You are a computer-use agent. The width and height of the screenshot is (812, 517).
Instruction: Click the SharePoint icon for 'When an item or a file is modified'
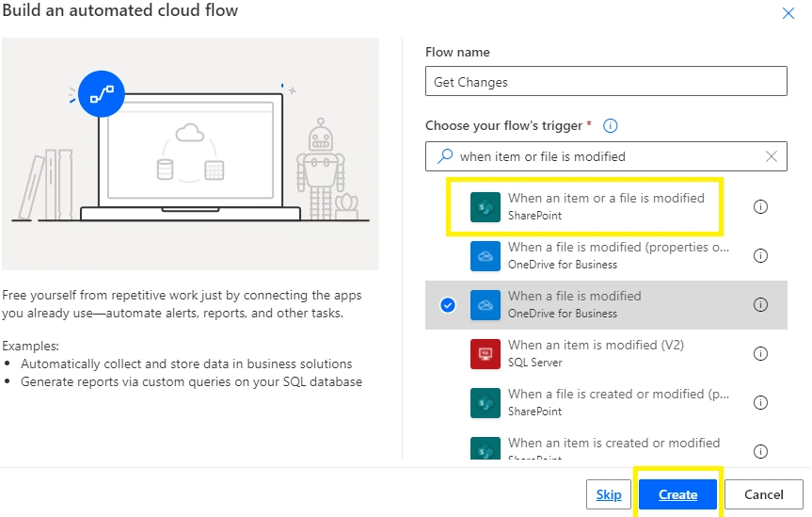486,207
